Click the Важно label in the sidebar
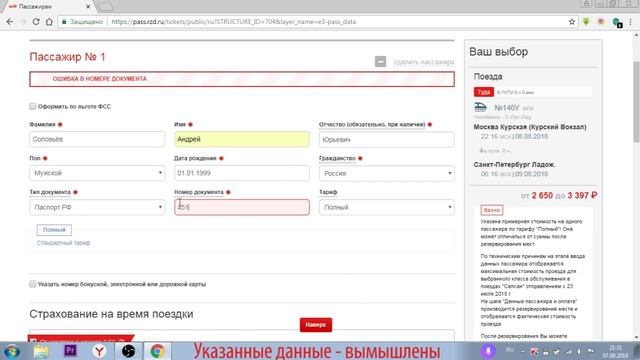This screenshot has height=360, width=640. 491,210
